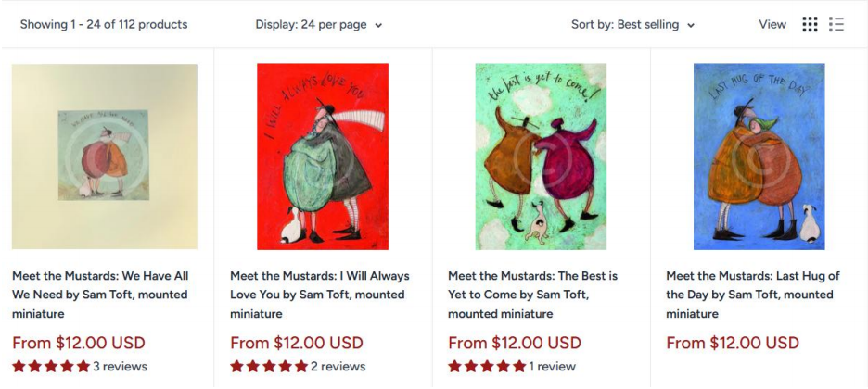Open I Will Always Love You image
The width and height of the screenshot is (868, 389).
[323, 157]
